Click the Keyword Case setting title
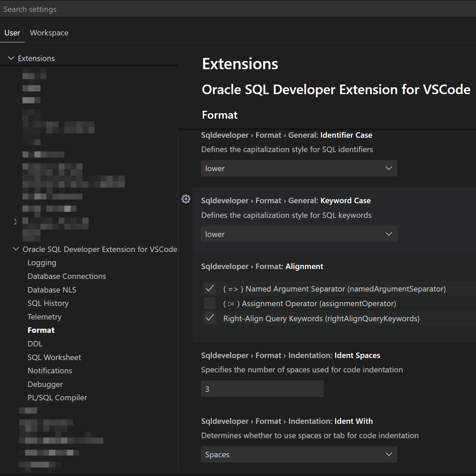 click(286, 200)
